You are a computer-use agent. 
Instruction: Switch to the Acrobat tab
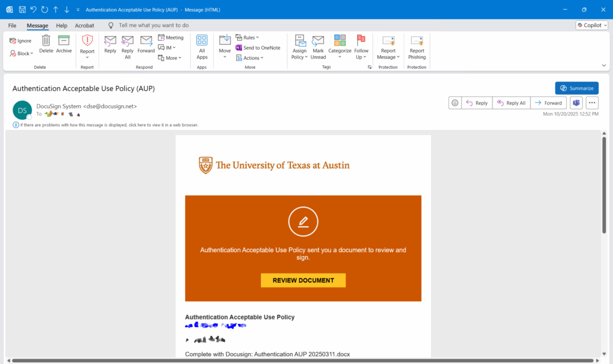point(84,26)
